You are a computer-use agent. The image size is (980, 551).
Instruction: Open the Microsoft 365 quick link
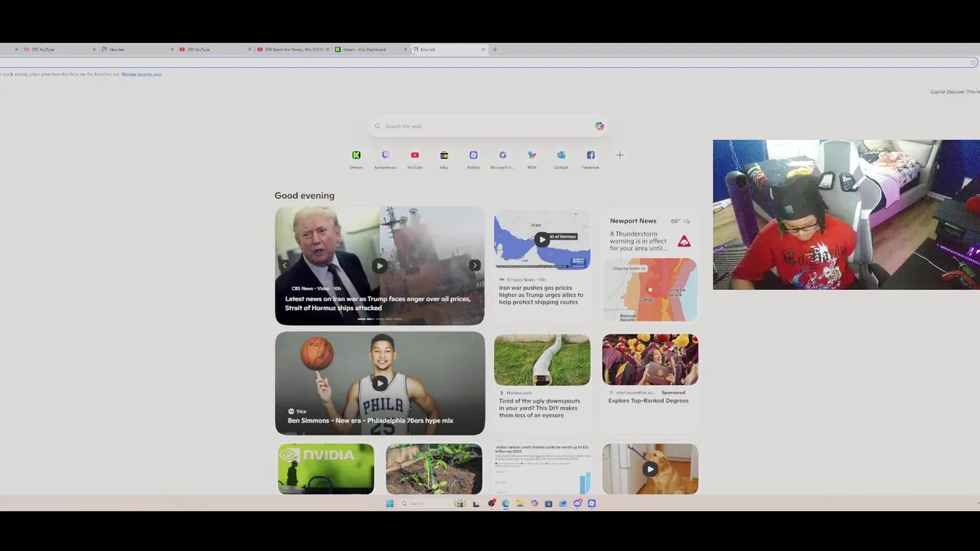(502, 155)
